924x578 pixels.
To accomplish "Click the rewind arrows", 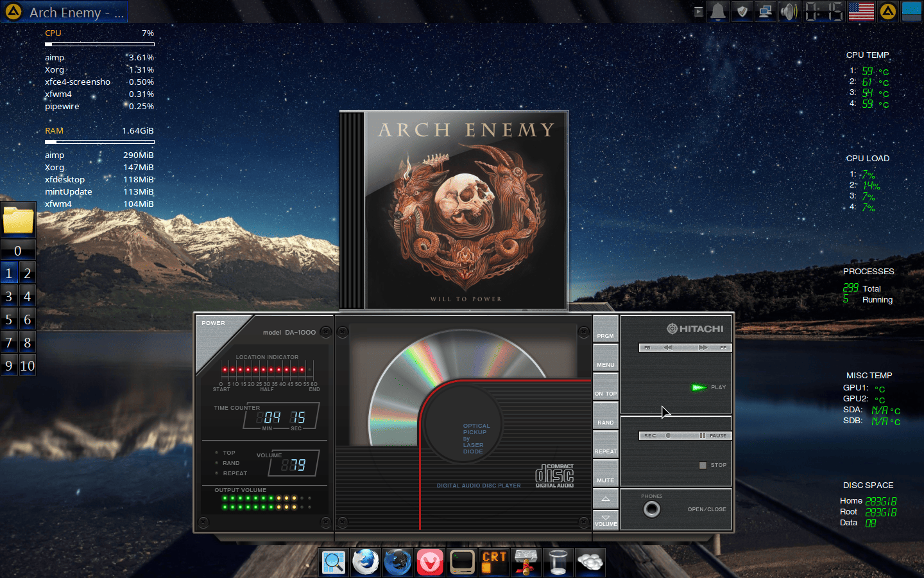I will point(668,347).
